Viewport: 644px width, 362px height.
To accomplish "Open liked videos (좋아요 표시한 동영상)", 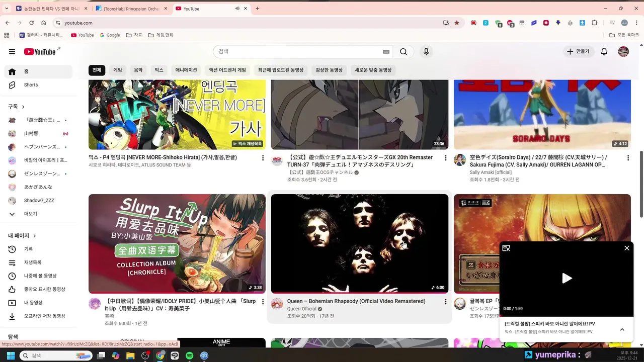I will point(38,289).
